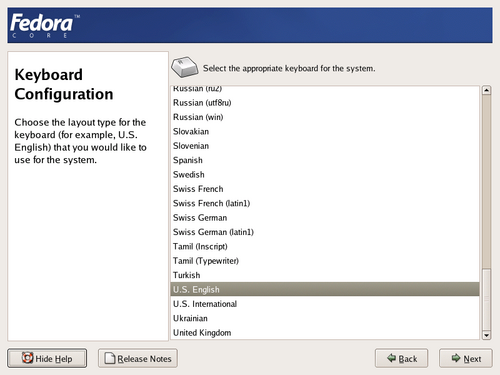Select the Russian (win) keyboard layout
Screen dimensions: 500x375
(325, 117)
